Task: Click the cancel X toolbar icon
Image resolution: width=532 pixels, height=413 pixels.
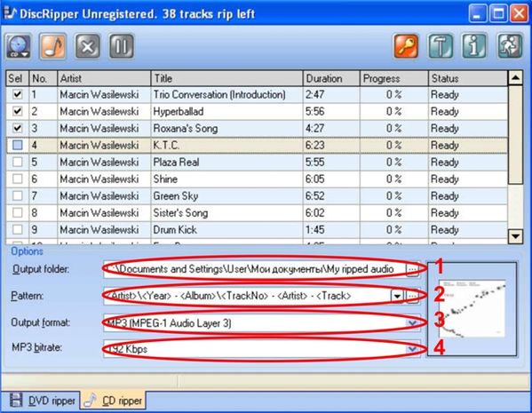Action: point(87,46)
